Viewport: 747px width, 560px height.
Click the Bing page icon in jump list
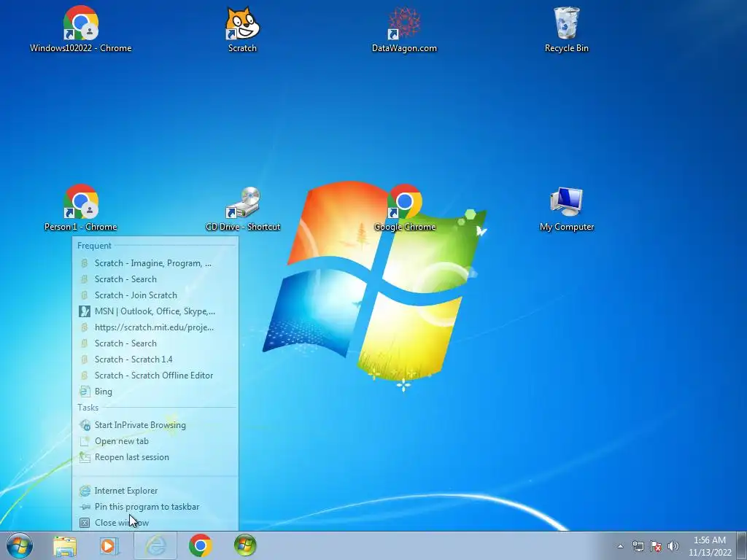pyautogui.click(x=85, y=392)
